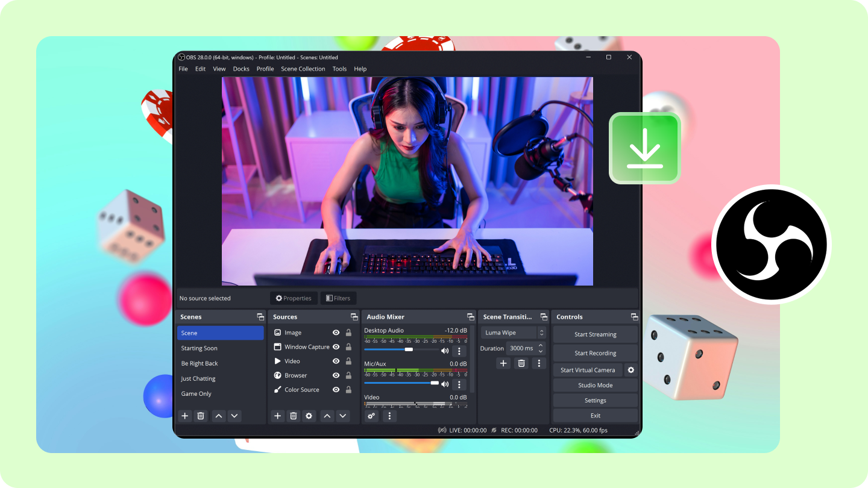The image size is (868, 488).
Task: Increase the transition Duration with stepper arrow
Action: pos(541,345)
